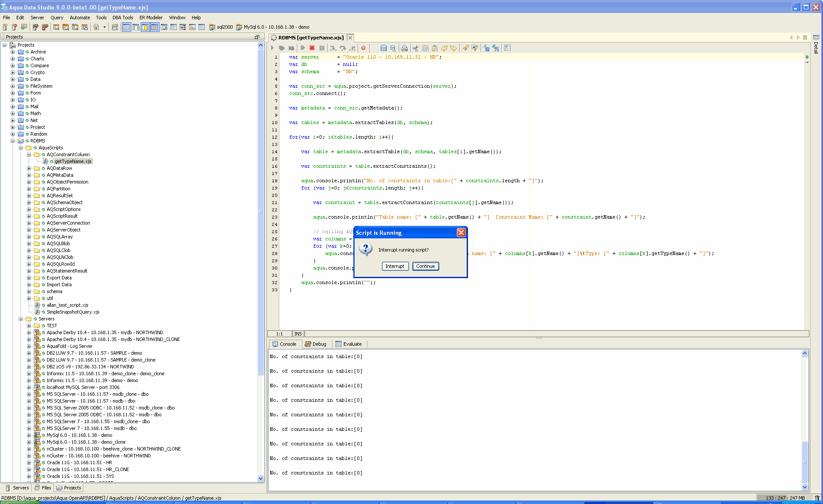Open dropdown arrow next to script toolbar icon

coord(104,27)
